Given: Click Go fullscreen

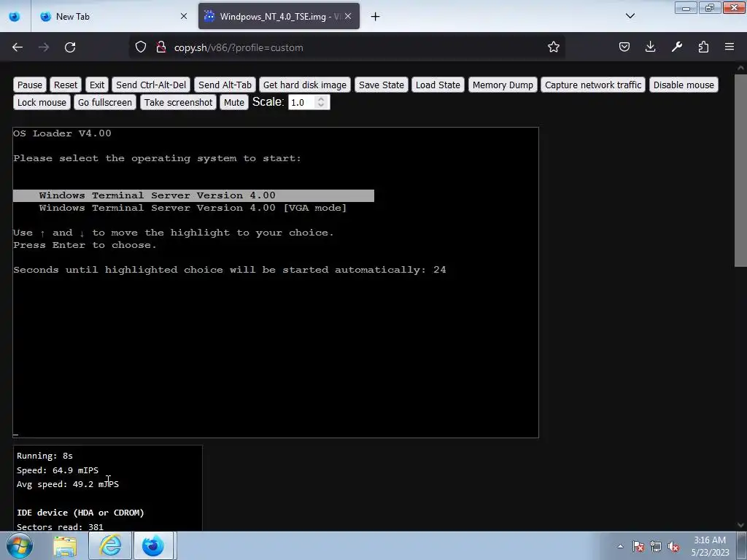Looking at the screenshot, I should (105, 102).
